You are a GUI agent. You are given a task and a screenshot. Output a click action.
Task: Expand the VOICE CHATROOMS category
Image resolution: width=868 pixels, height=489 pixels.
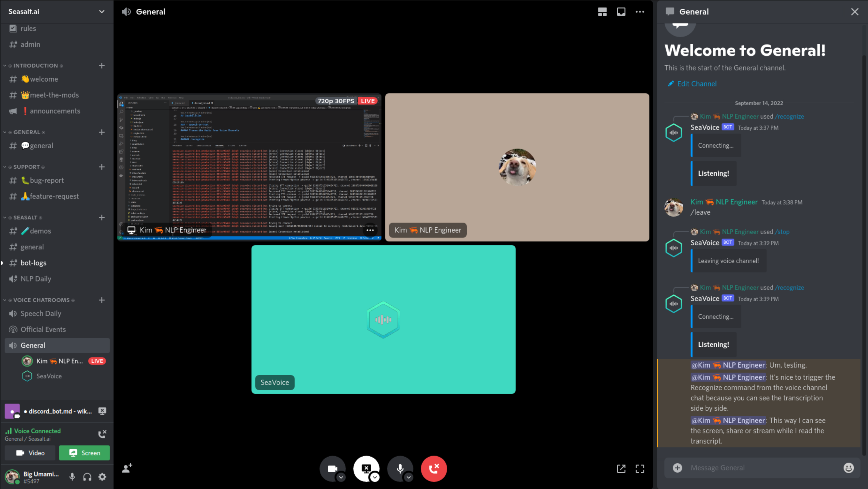point(5,300)
